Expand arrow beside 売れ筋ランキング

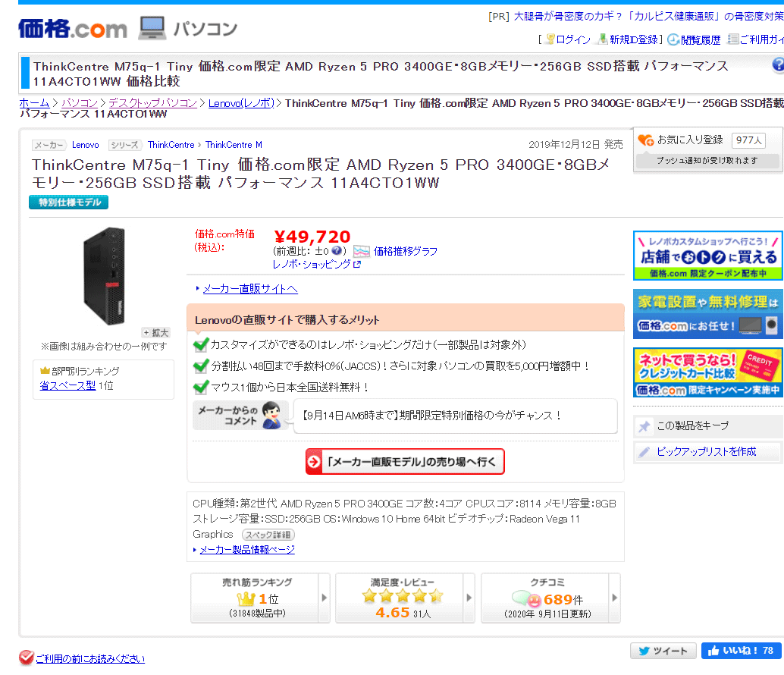click(x=324, y=598)
